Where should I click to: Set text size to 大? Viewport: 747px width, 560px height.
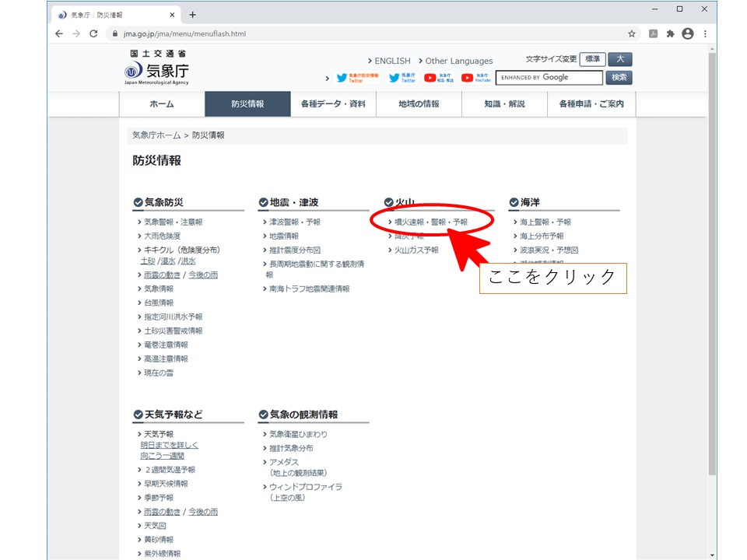tap(620, 59)
